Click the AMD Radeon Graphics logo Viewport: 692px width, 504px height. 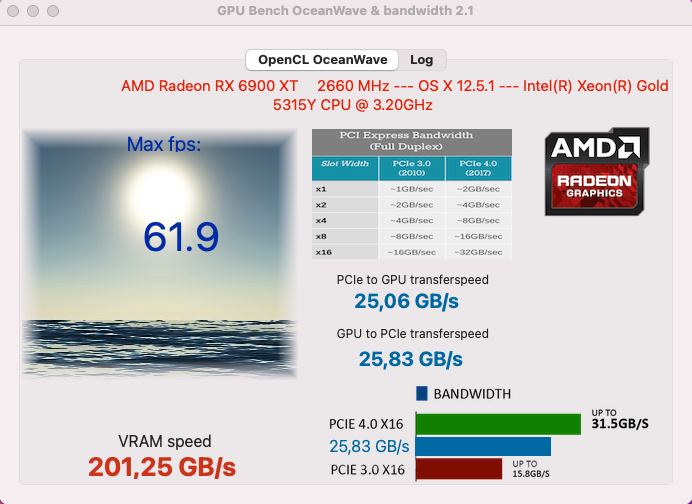click(597, 172)
